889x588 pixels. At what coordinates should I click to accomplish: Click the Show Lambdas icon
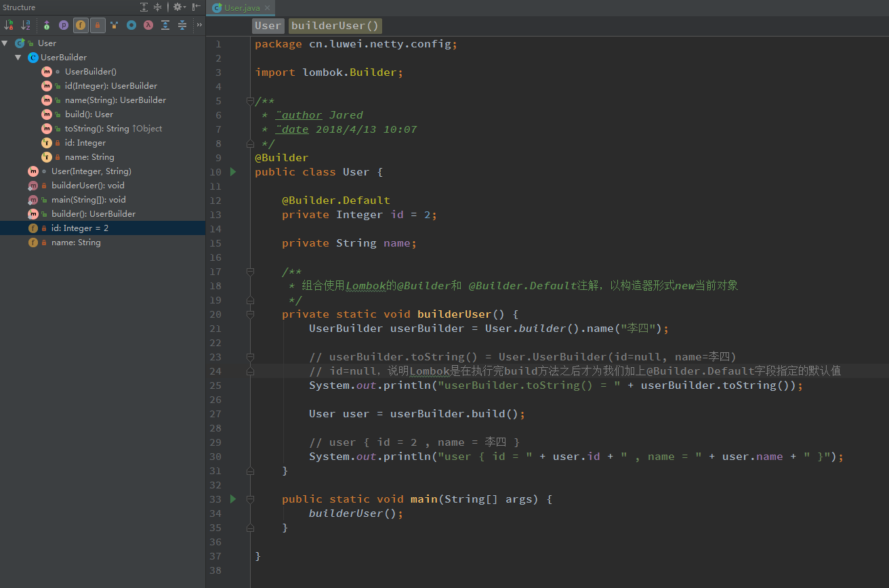tap(148, 25)
